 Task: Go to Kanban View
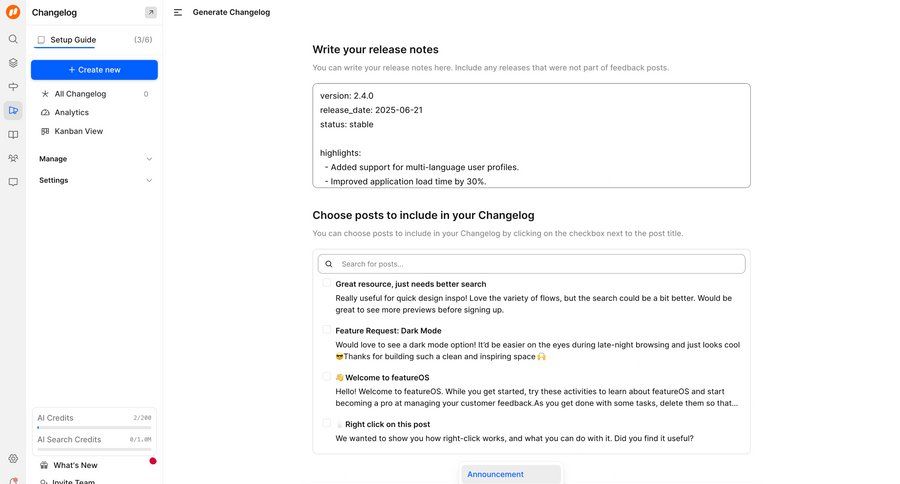tap(78, 131)
